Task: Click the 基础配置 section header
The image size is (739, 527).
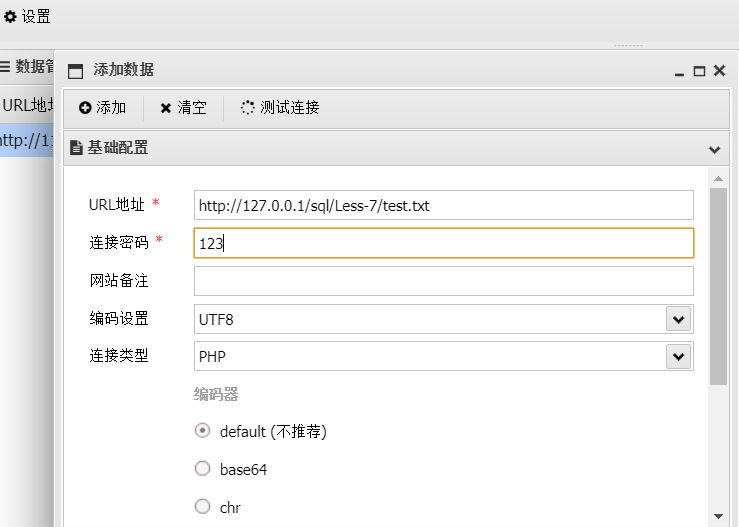Action: click(x=396, y=148)
